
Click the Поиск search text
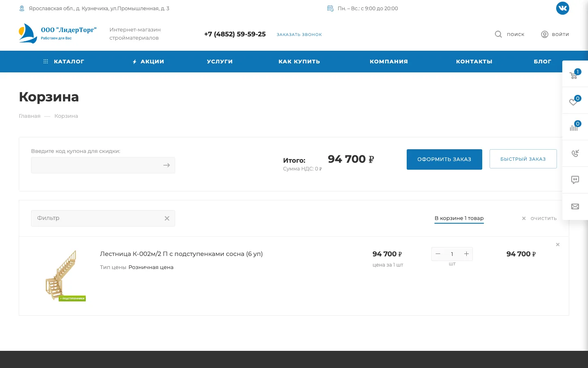pos(515,34)
